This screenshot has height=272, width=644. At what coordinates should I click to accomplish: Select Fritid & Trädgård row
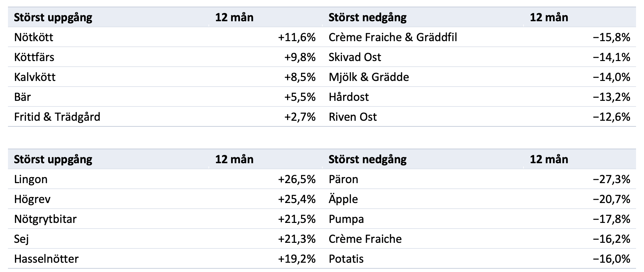[x=57, y=117]
